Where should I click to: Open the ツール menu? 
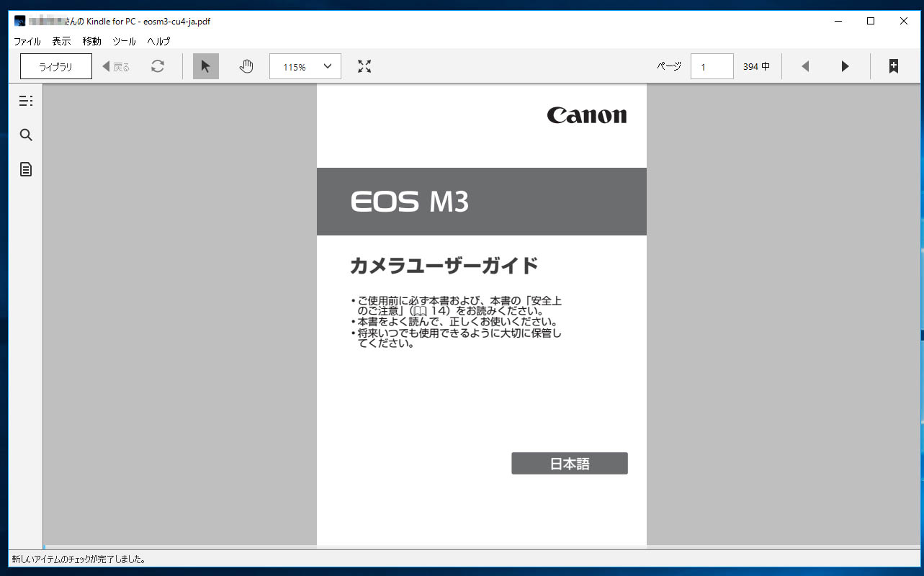pyautogui.click(x=124, y=41)
